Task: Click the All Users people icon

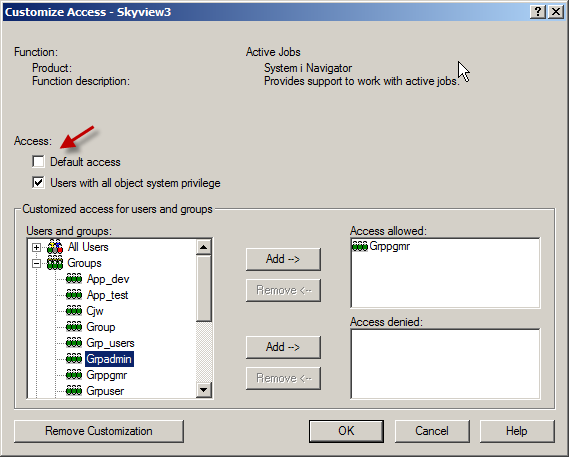Action: point(55,247)
